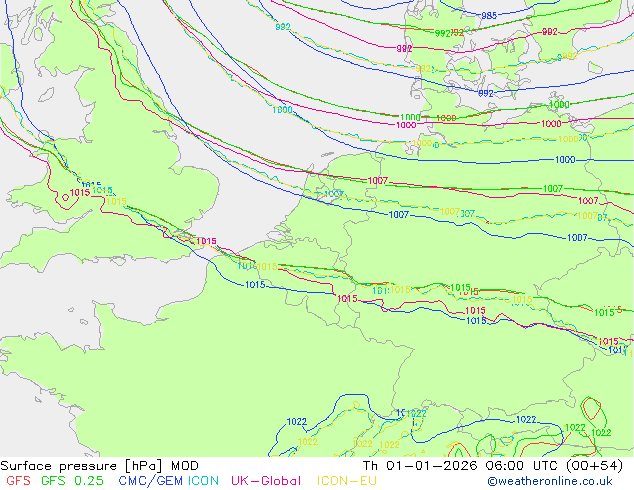634x490 pixels.
Task: Click the blue '985' isobar label
Action: click(x=489, y=16)
